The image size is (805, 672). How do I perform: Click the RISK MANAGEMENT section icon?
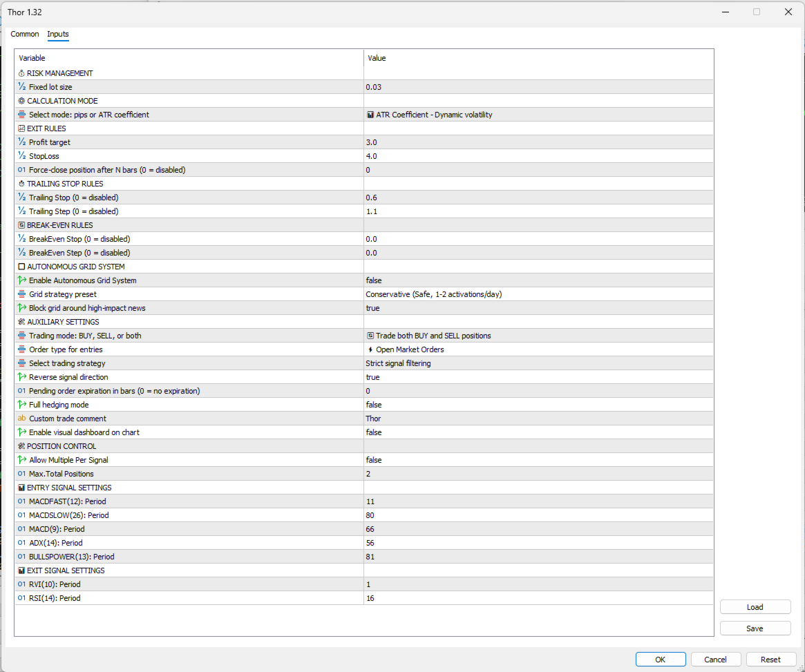click(21, 73)
